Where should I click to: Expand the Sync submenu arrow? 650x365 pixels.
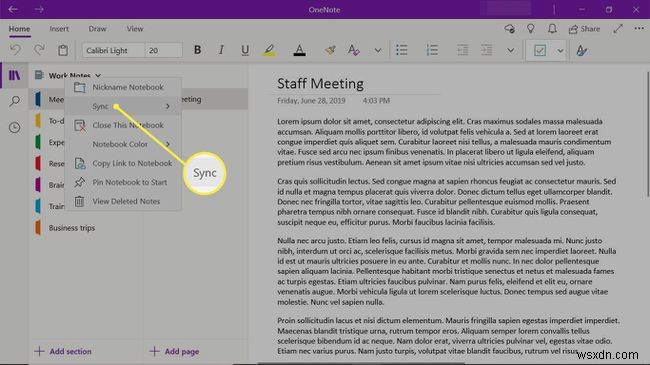[167, 106]
